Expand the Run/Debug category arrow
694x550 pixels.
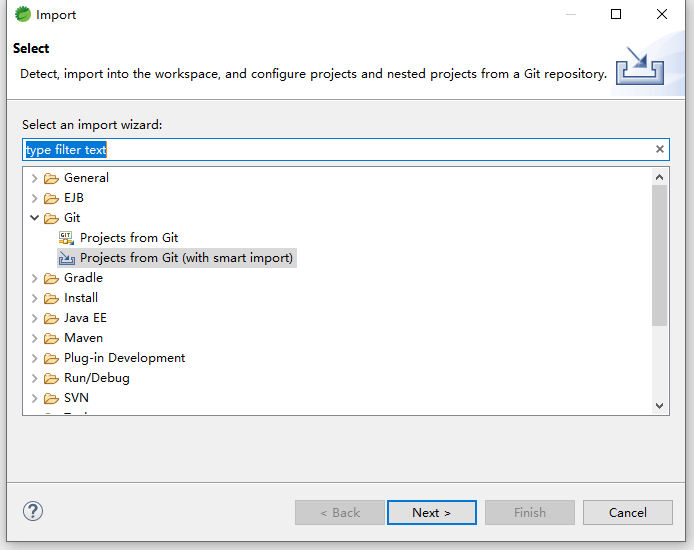click(x=35, y=378)
